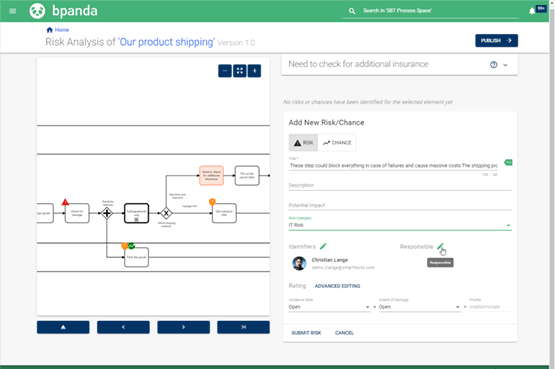Click the green tag icon beside title

click(508, 162)
